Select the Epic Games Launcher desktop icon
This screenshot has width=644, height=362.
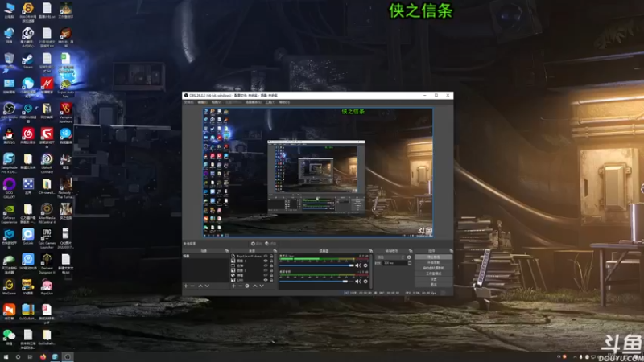(x=47, y=237)
